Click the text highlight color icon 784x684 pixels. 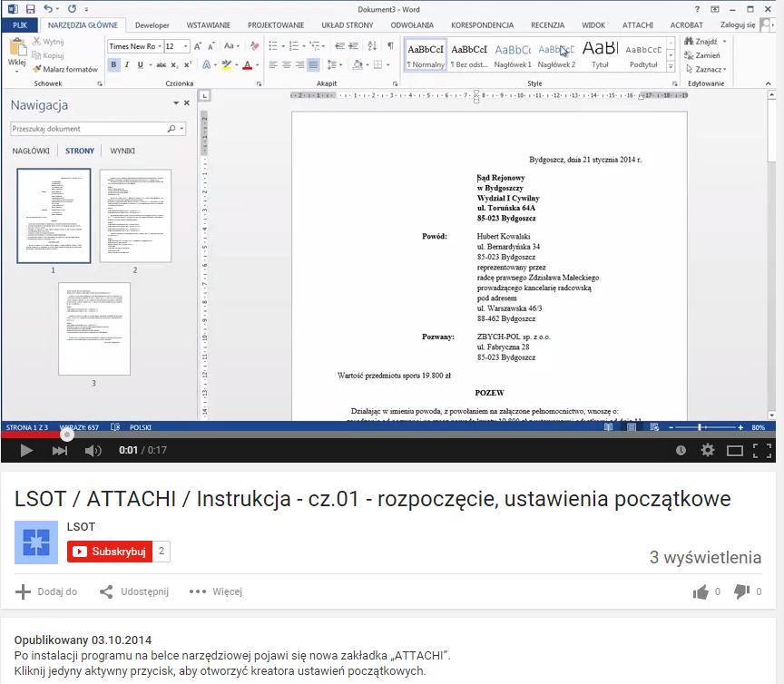227,64
